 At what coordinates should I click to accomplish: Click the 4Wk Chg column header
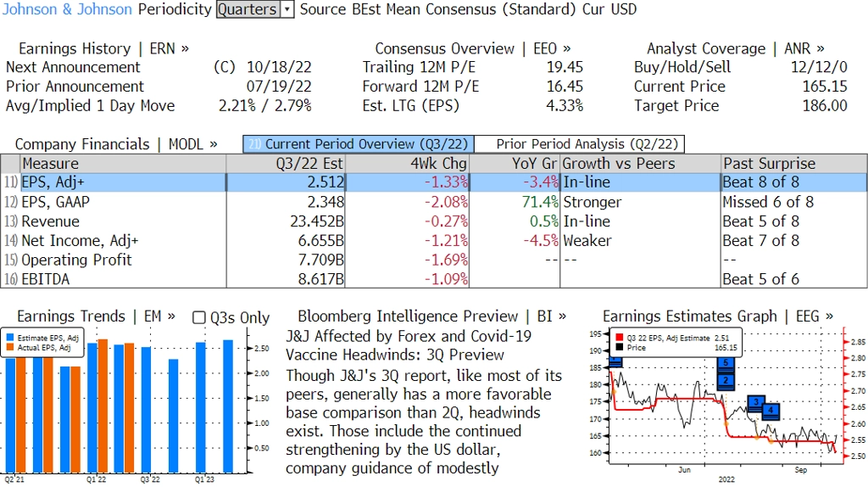(x=407, y=164)
